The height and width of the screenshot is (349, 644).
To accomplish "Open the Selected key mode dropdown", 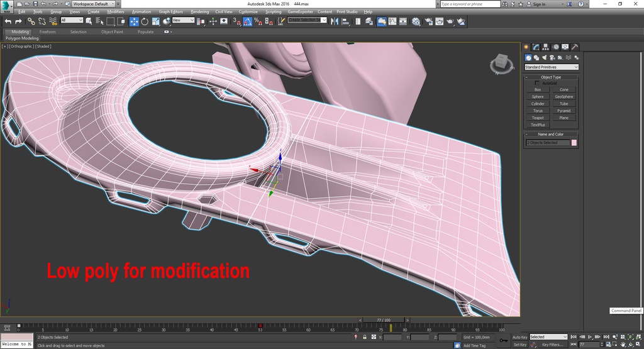I will click(x=548, y=336).
